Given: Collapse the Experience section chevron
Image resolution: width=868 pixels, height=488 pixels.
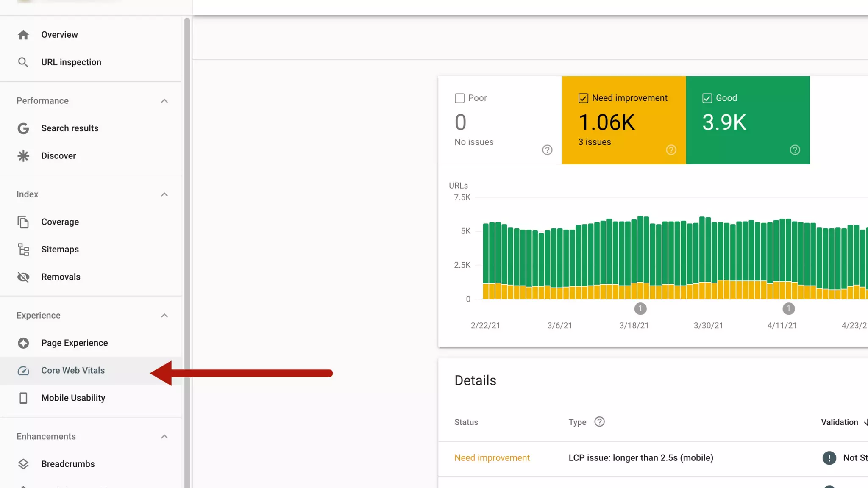Looking at the screenshot, I should click(x=164, y=316).
